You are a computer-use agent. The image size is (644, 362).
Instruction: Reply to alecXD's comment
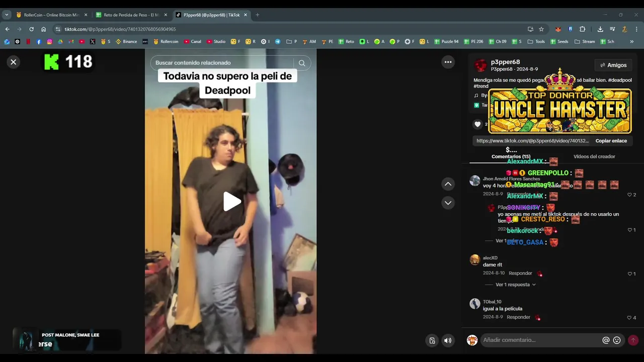(x=520, y=274)
